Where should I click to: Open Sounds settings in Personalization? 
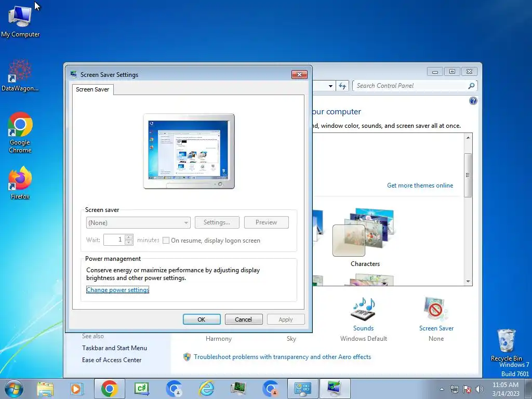(363, 314)
